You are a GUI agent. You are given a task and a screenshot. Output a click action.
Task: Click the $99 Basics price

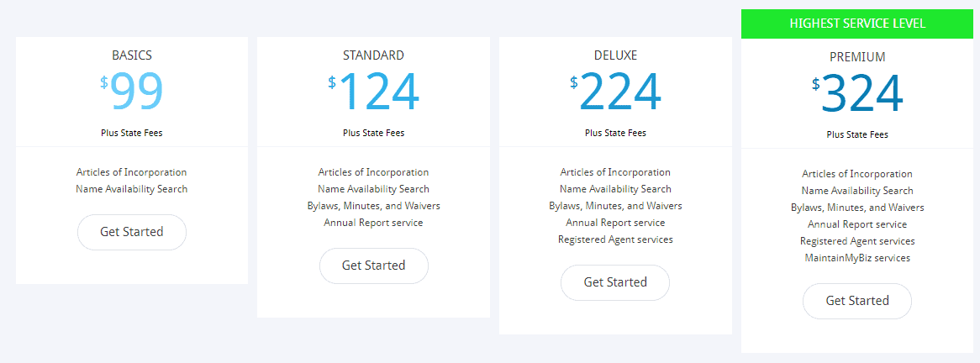pos(132,92)
